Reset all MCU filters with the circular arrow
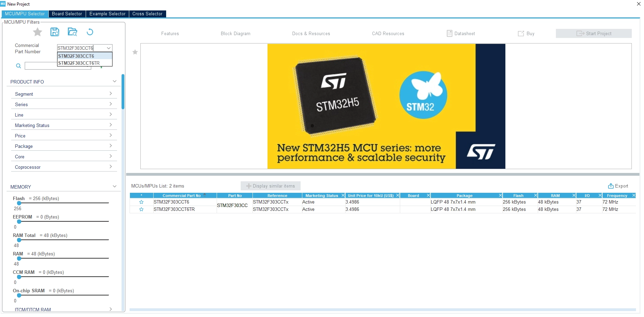 [x=90, y=32]
